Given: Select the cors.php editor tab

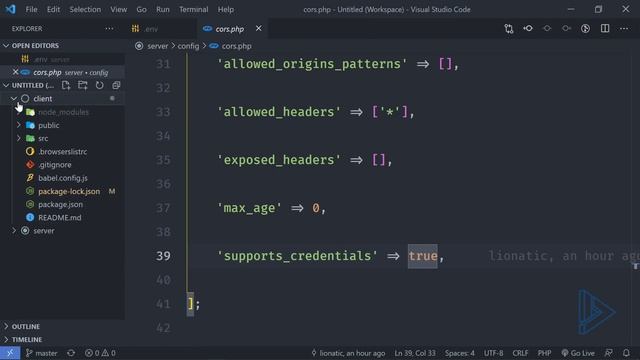Looking at the screenshot, I should tap(229, 29).
